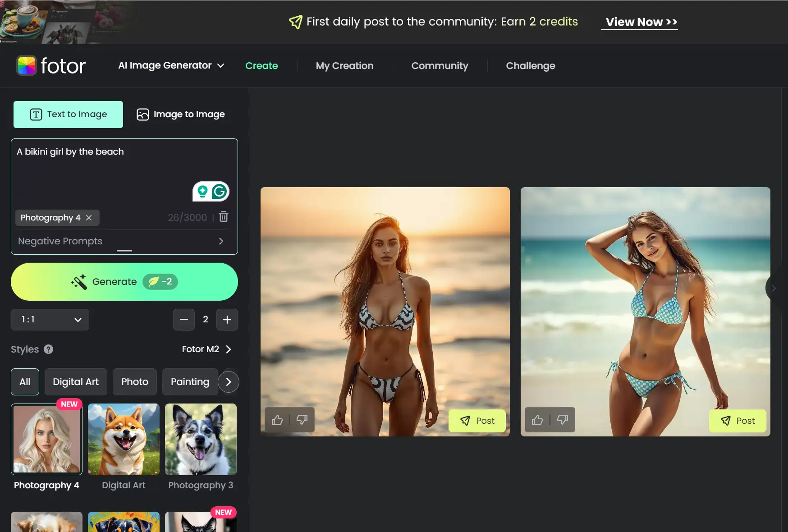This screenshot has width=788, height=532.
Task: Click the Styles help question icon
Action: click(x=49, y=349)
